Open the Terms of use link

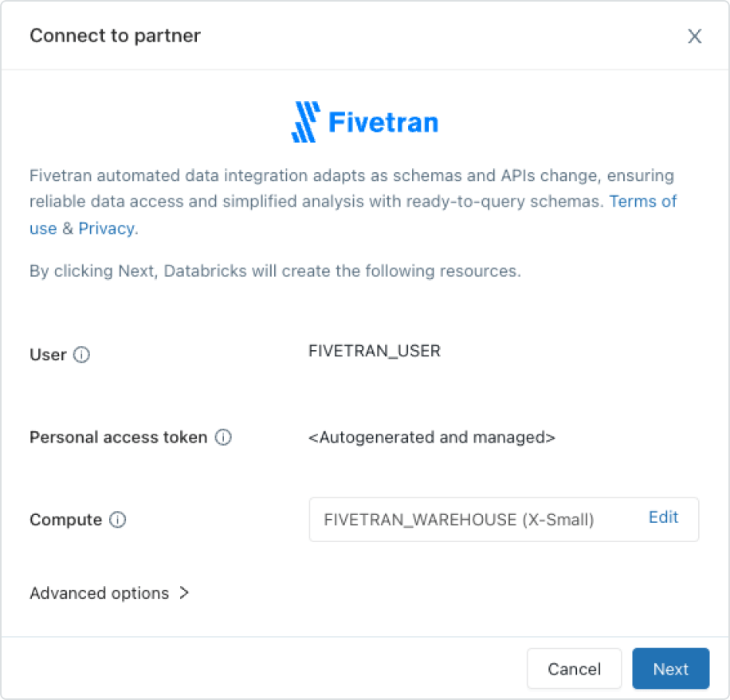[x=642, y=201]
